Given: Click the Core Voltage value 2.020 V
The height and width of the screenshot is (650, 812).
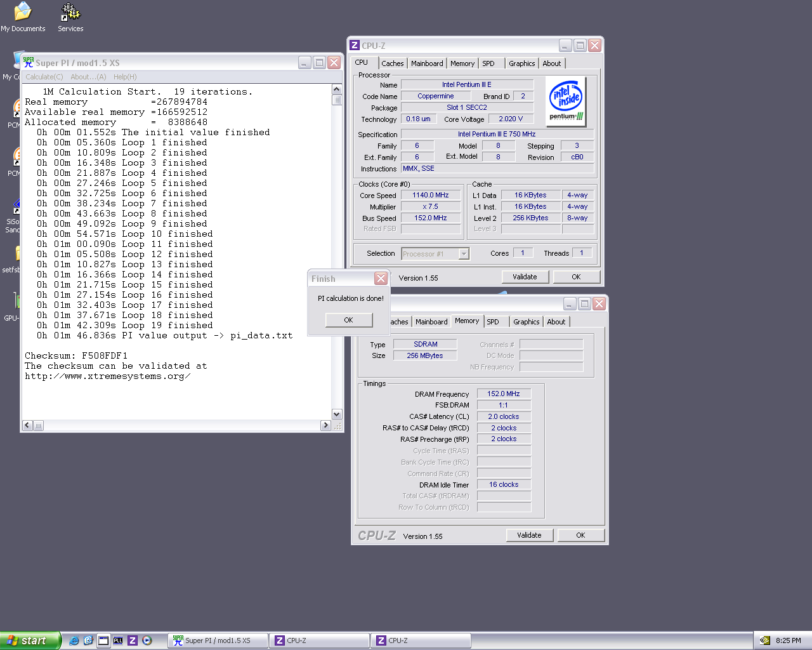Looking at the screenshot, I should pos(511,119).
